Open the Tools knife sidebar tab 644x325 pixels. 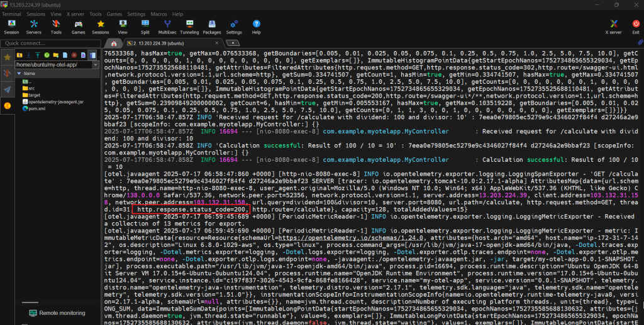click(7, 73)
